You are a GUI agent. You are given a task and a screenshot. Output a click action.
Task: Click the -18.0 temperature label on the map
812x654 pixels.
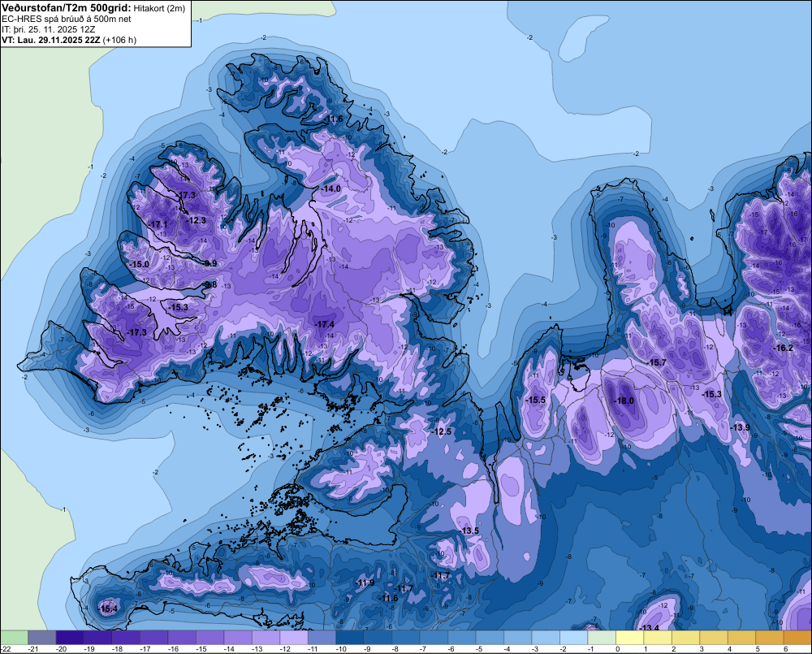624,401
